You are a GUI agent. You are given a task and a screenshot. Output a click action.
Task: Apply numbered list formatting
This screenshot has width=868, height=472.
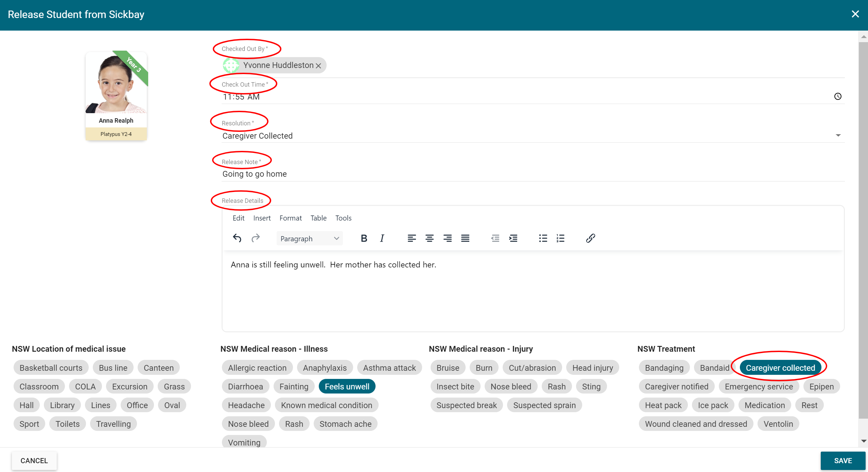tap(560, 238)
